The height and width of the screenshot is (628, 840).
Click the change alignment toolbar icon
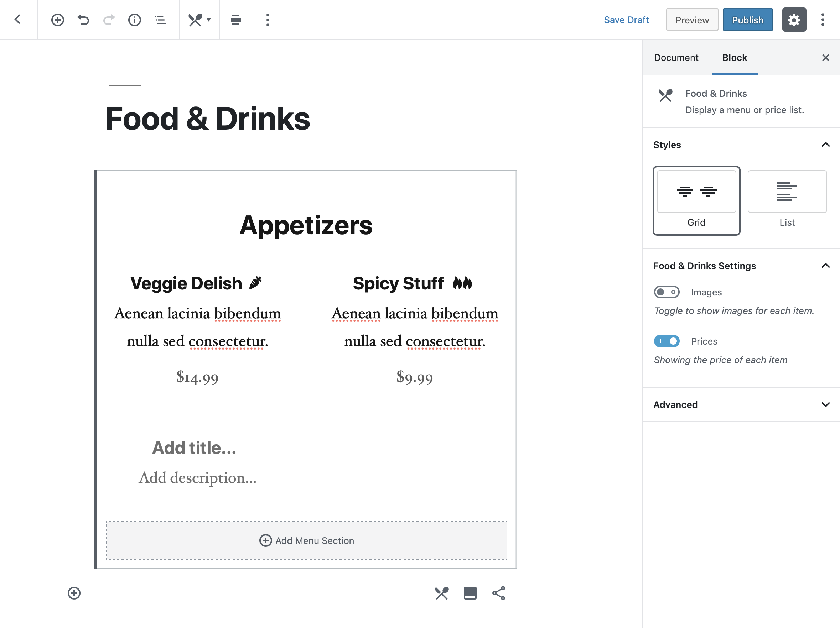click(x=235, y=20)
